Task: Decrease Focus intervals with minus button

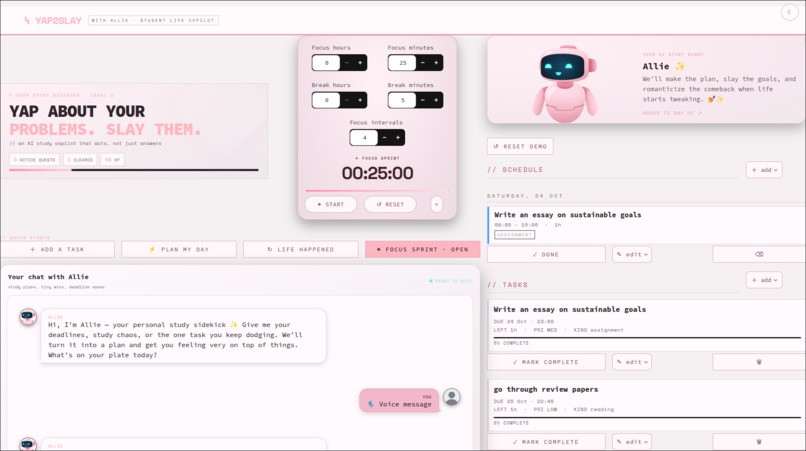Action: click(384, 138)
